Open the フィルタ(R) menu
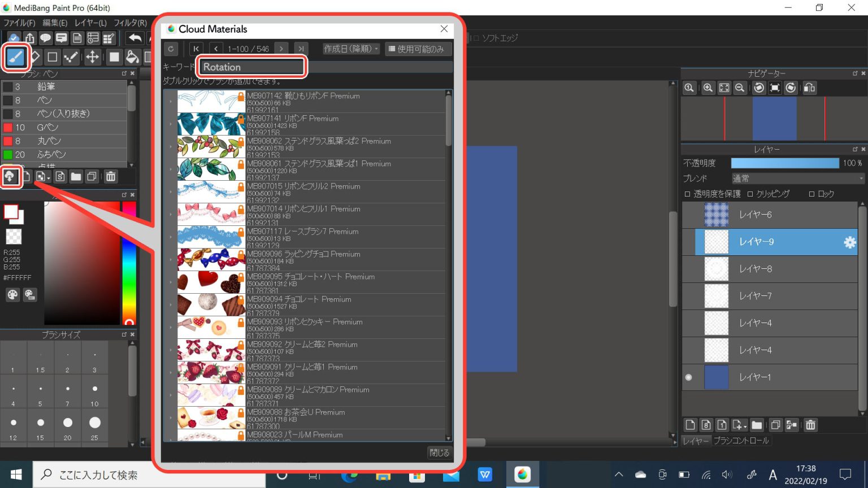This screenshot has height=488, width=868. 131,23
